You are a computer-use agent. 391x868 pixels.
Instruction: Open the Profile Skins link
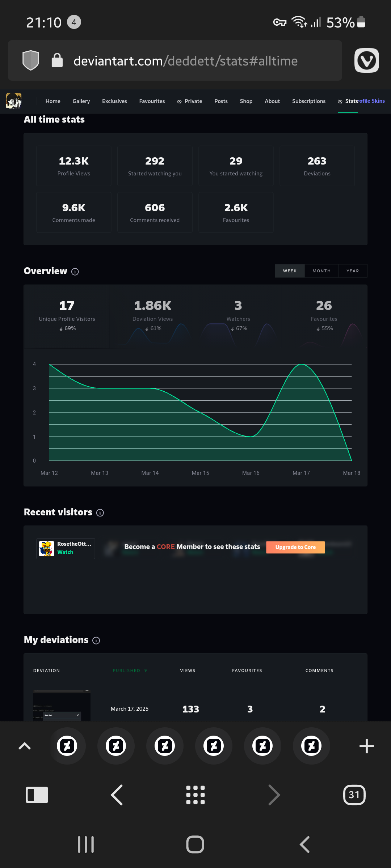click(371, 101)
